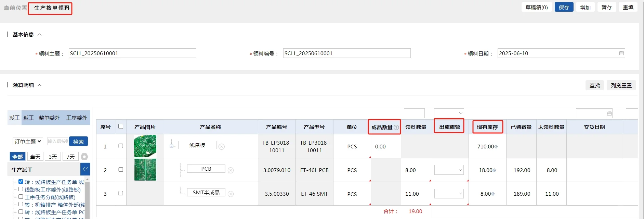Open the 订单主题 dropdown
This screenshot has height=219, width=644.
pyautogui.click(x=28, y=141)
